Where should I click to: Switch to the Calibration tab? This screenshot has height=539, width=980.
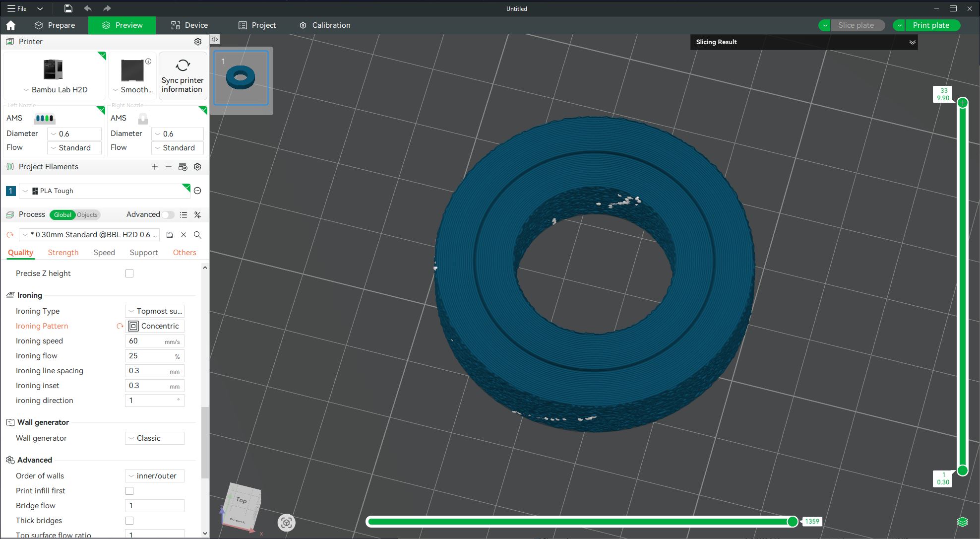(325, 25)
